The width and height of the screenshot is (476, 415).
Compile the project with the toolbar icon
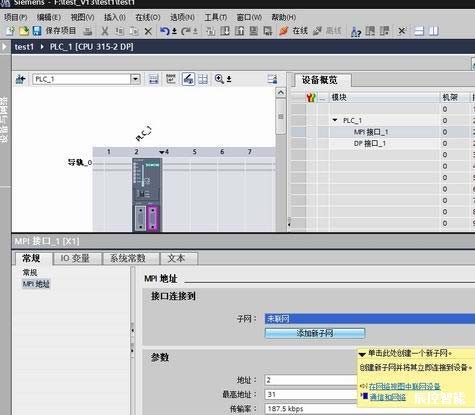(211, 31)
